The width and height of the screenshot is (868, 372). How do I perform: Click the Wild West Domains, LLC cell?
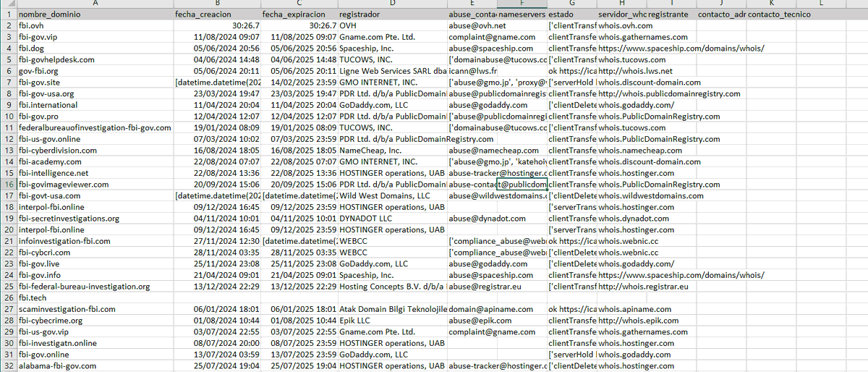(x=392, y=195)
